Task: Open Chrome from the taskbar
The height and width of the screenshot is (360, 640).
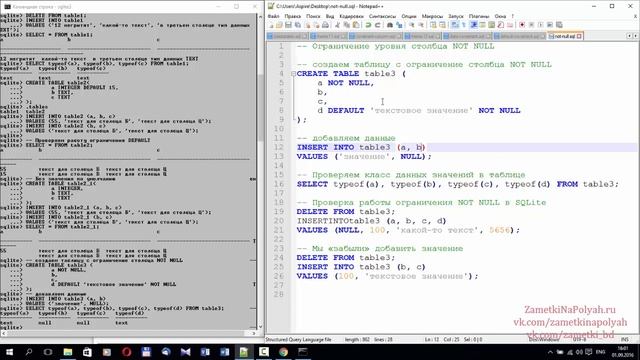Action: tap(283, 352)
